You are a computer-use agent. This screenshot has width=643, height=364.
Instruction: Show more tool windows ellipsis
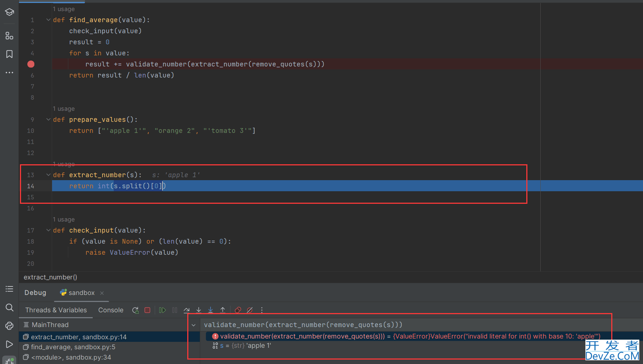coord(9,72)
